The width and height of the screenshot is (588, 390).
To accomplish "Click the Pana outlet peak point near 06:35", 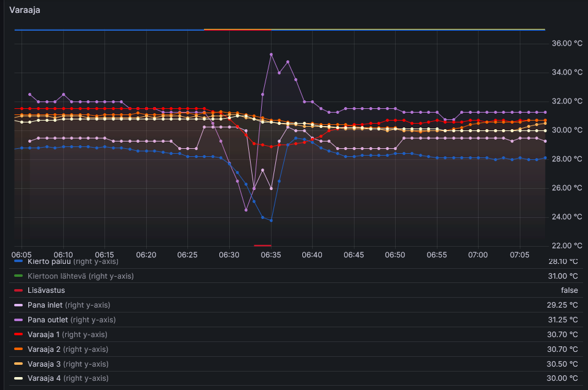I will [x=271, y=54].
